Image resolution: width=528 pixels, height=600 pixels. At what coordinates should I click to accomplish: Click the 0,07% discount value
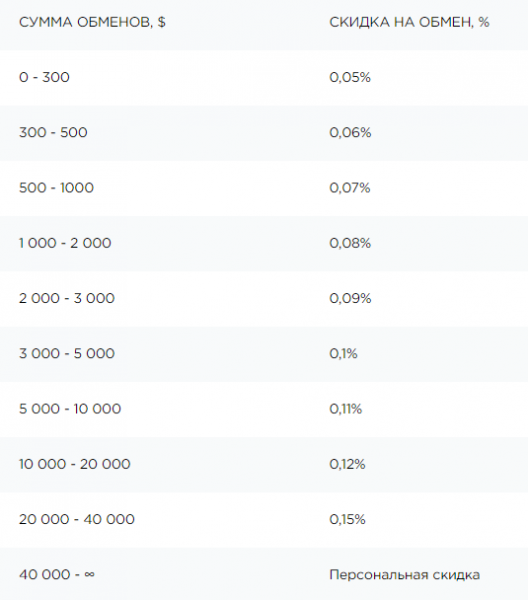(350, 188)
